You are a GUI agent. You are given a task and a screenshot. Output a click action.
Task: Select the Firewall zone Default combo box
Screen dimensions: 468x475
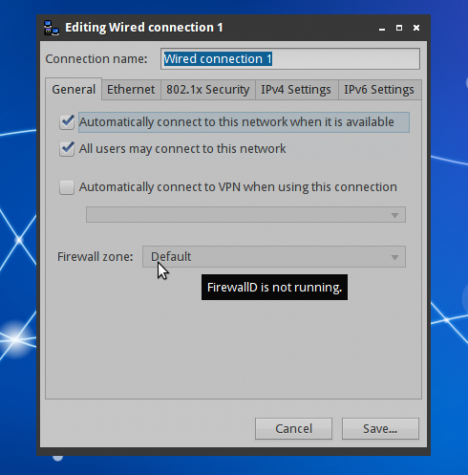point(274,257)
